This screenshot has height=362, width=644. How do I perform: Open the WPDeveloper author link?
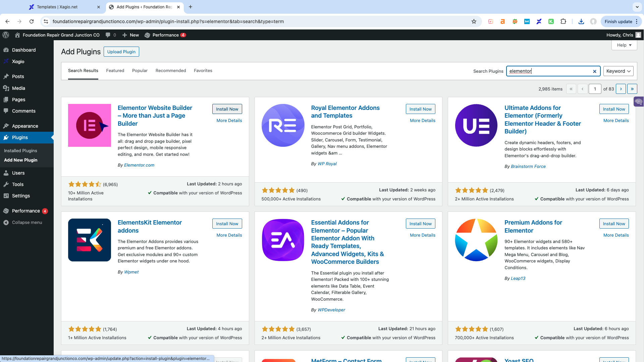coord(331,310)
